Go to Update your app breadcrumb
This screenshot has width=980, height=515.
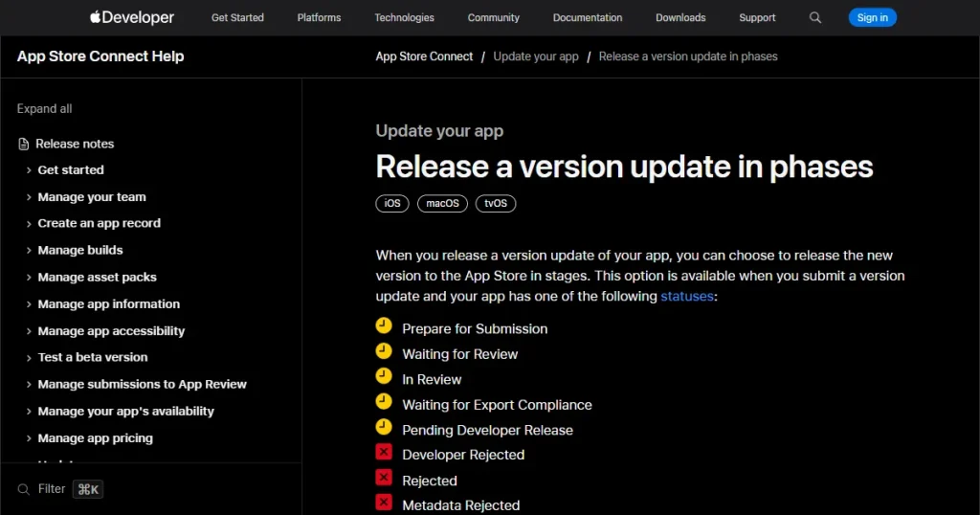coord(536,56)
